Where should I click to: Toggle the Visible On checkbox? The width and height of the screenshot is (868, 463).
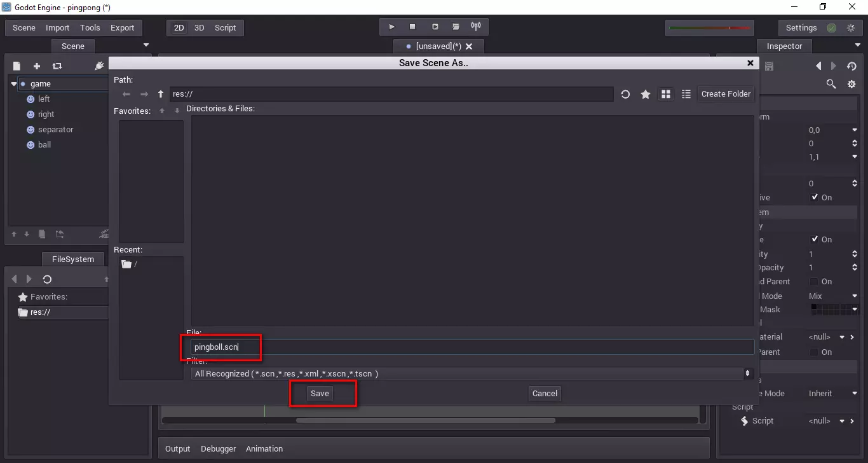(815, 197)
